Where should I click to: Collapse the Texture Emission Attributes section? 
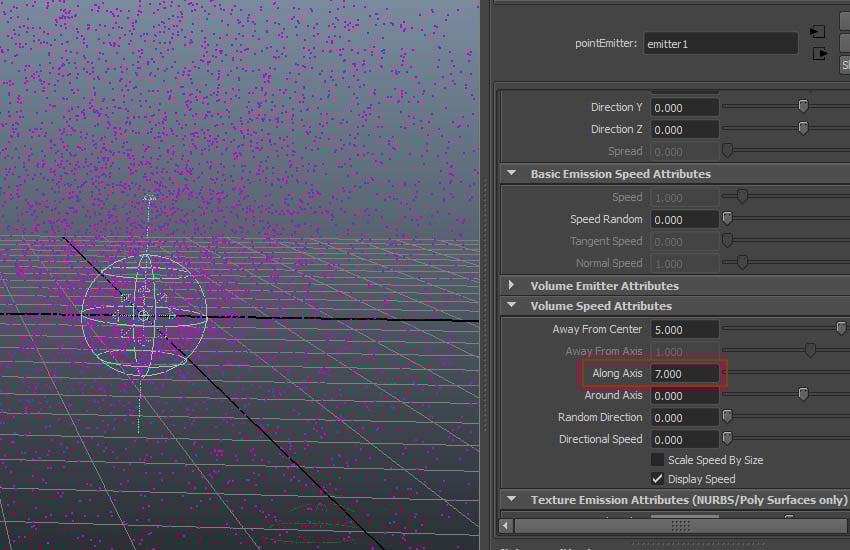pyautogui.click(x=512, y=500)
